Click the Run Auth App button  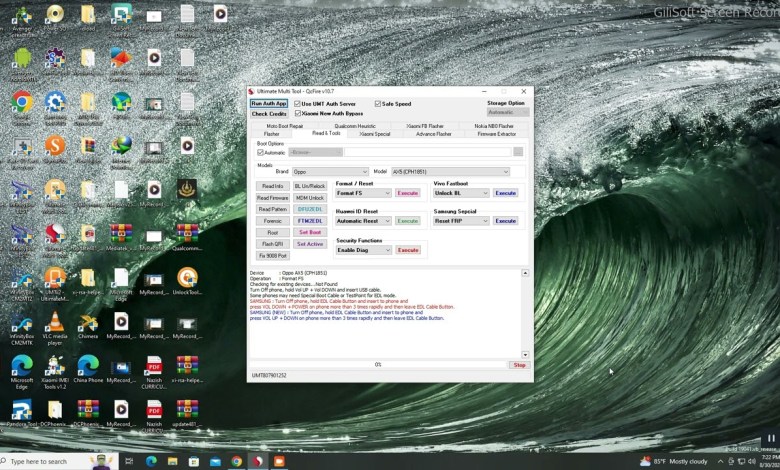point(269,104)
